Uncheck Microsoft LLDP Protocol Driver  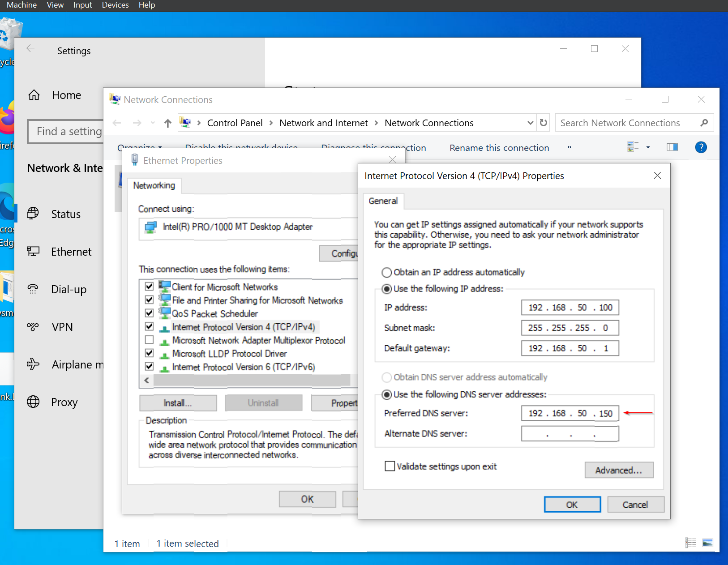150,353
